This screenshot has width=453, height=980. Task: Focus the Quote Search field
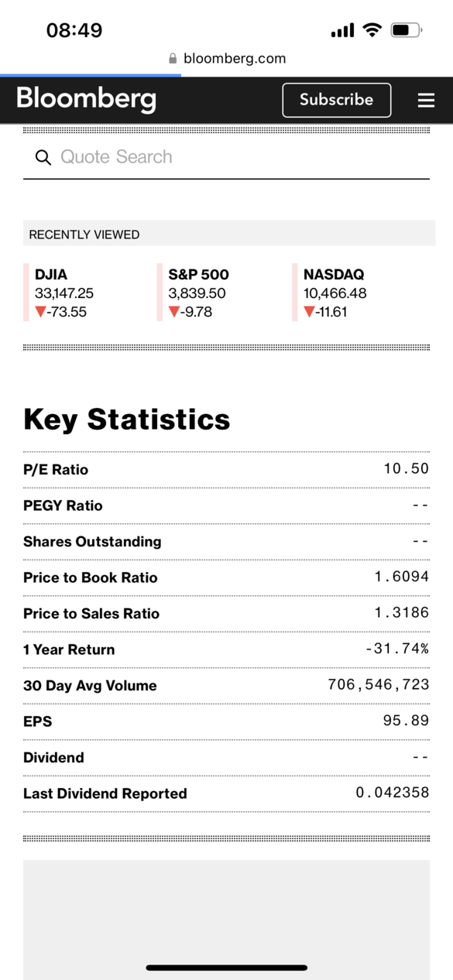226,157
